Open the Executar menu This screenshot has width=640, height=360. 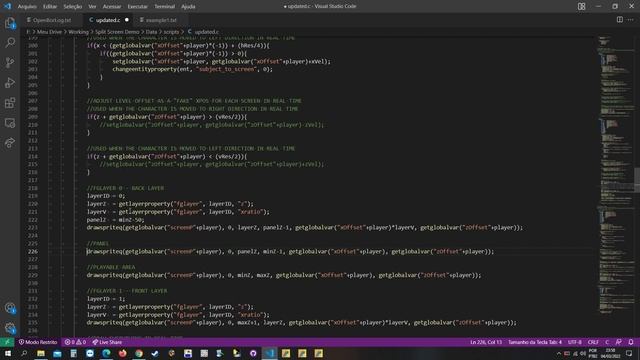click(x=138, y=7)
